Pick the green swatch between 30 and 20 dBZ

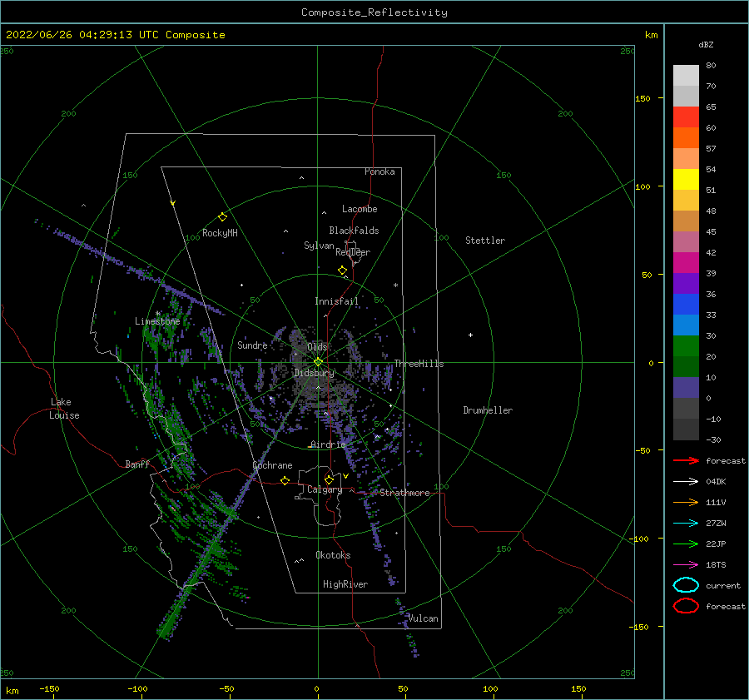tap(686, 346)
